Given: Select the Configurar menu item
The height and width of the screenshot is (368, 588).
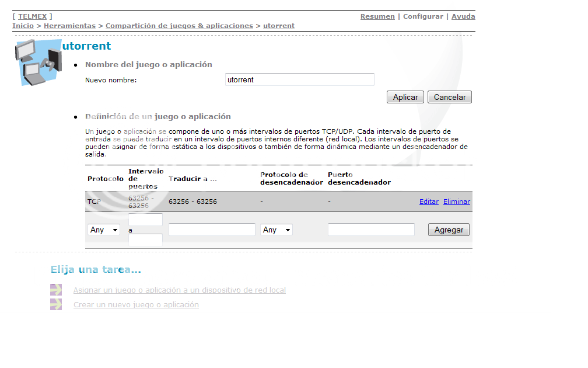Looking at the screenshot, I should tap(423, 16).
